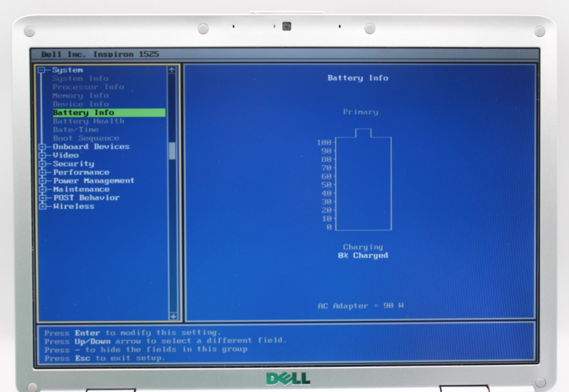Expand the Video group
The image size is (569, 392).
tap(42, 155)
